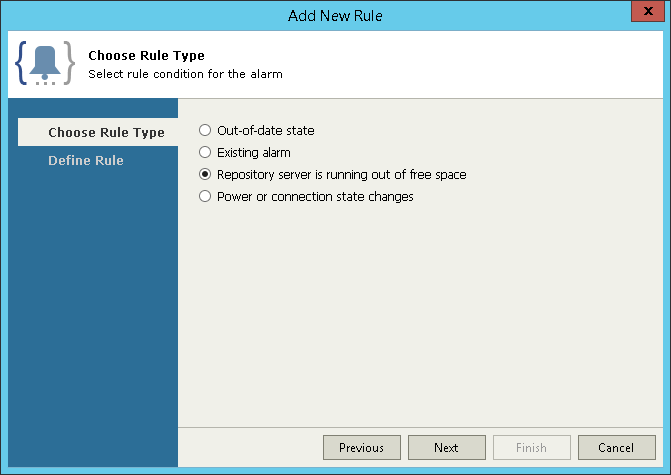The height and width of the screenshot is (475, 671).
Task: Select the Choose Rule Type step
Action: click(x=106, y=132)
